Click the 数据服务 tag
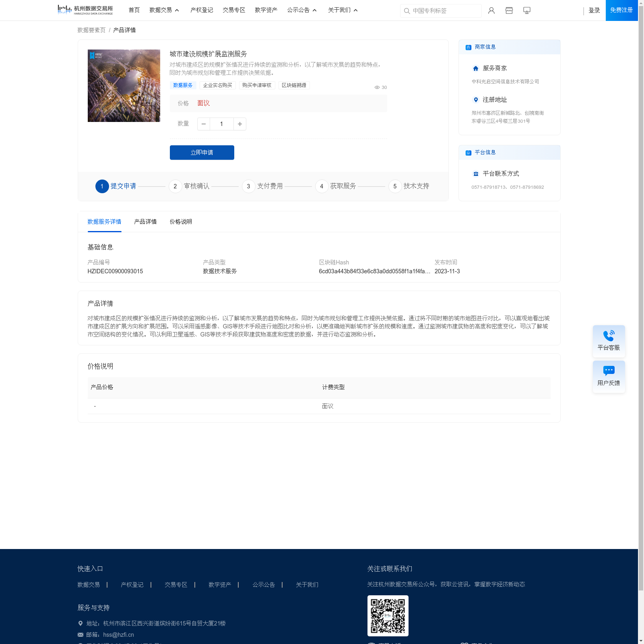 pyautogui.click(x=183, y=85)
